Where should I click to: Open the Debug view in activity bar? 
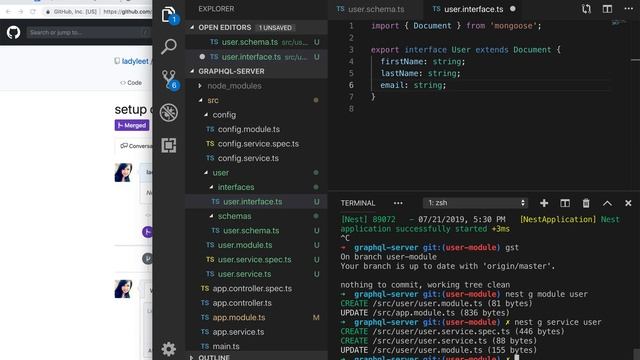click(x=169, y=113)
